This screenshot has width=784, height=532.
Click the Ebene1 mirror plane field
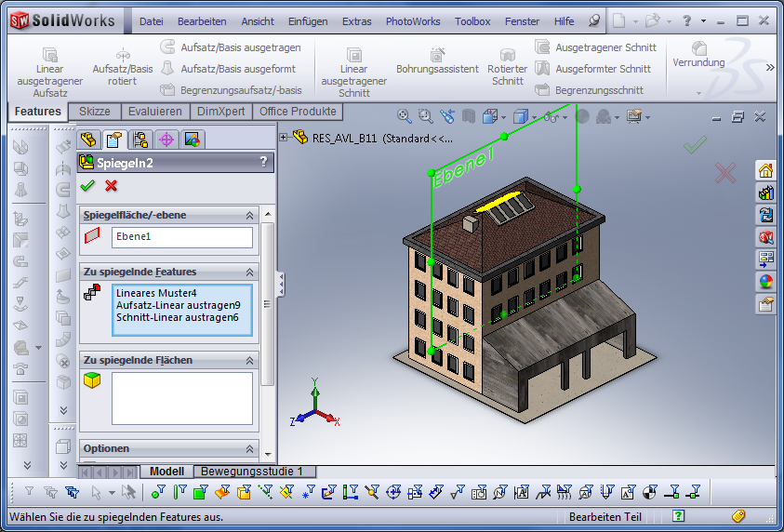click(182, 237)
